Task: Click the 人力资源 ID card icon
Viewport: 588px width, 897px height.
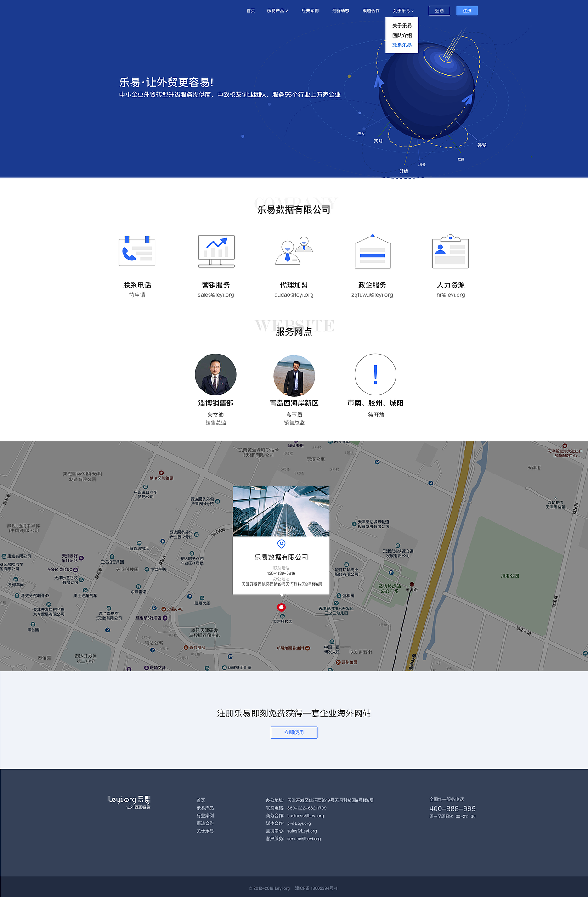Action: 450,251
